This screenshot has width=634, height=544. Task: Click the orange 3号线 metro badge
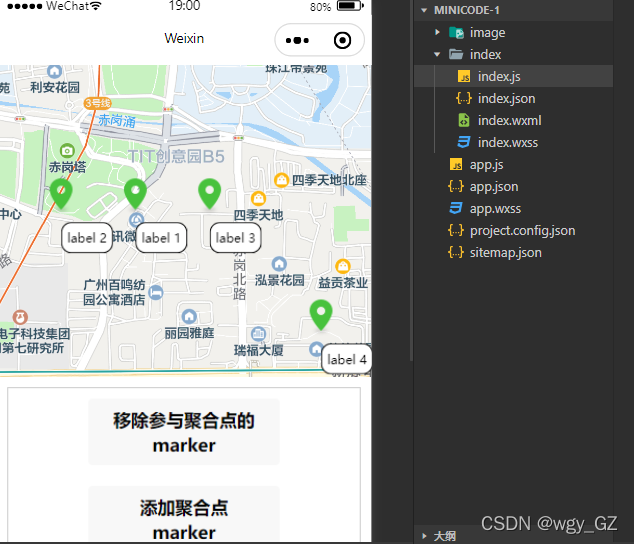[97, 103]
